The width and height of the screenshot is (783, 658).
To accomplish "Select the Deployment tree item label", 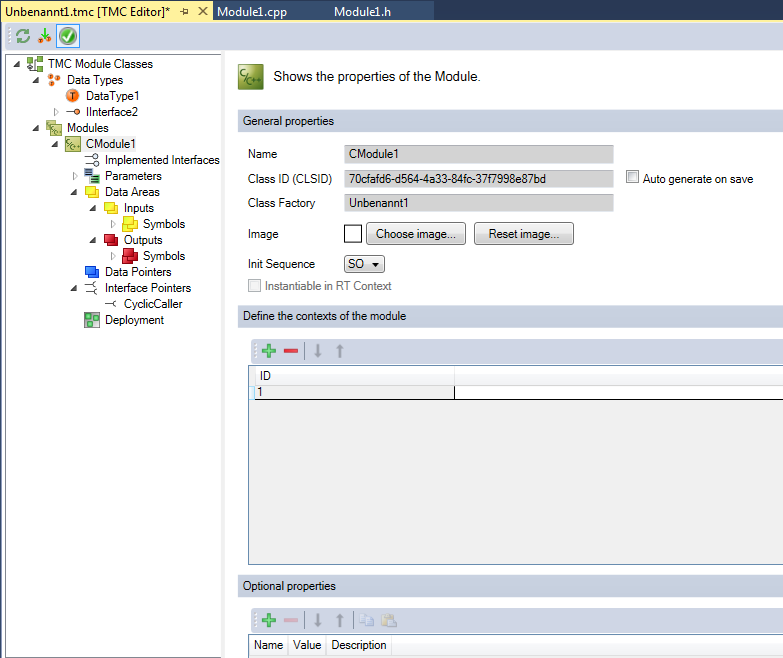I will click(x=134, y=320).
